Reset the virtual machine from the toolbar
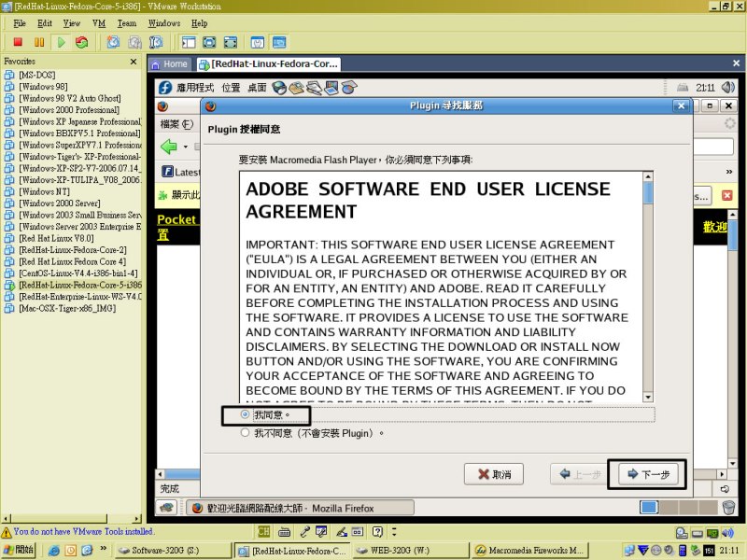Screen dimensions: 747x560 coord(82,42)
